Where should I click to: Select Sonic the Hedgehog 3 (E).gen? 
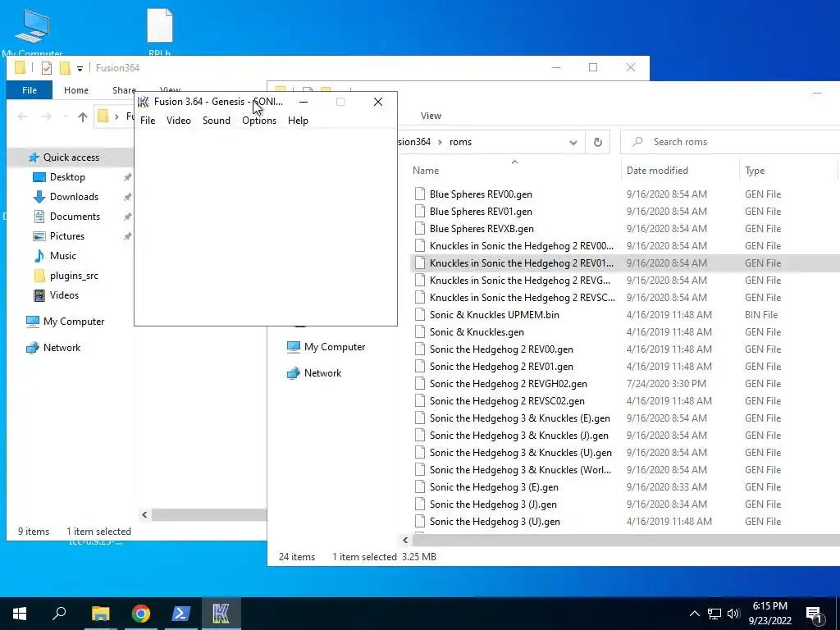pos(494,487)
